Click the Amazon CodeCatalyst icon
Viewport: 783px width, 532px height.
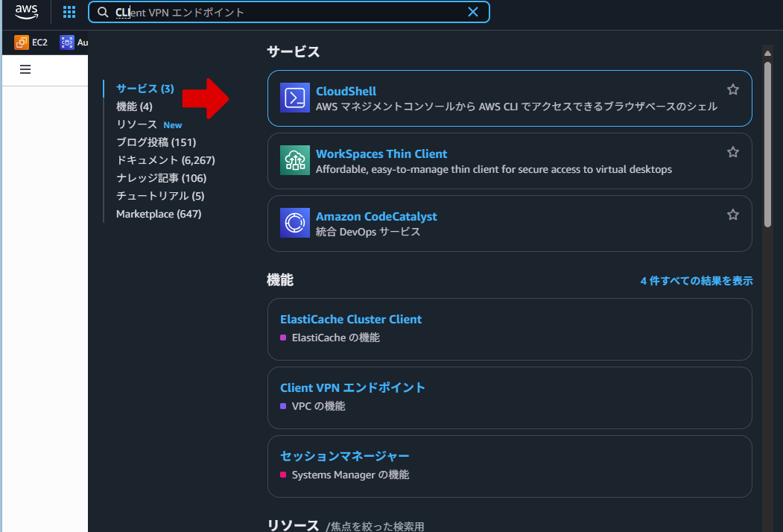[x=295, y=223]
